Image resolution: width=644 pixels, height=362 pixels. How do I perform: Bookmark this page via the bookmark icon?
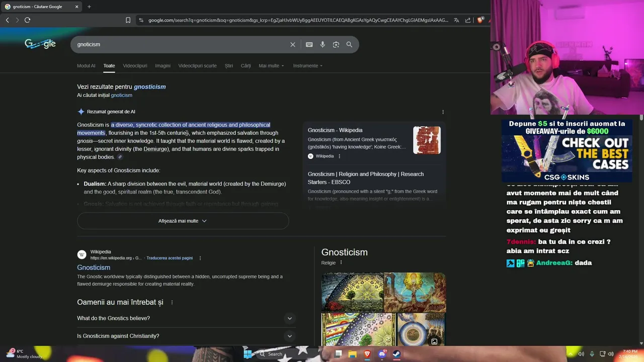pyautogui.click(x=128, y=20)
